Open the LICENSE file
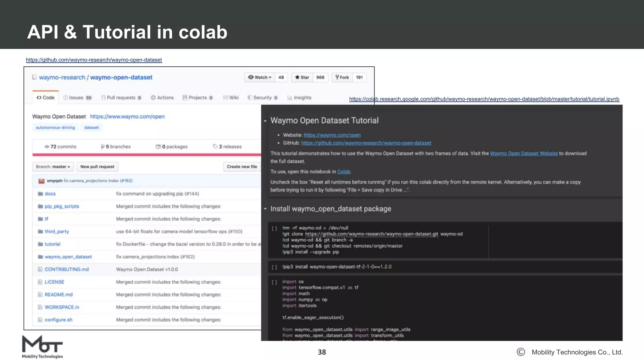This screenshot has height=362, width=644. click(x=54, y=282)
